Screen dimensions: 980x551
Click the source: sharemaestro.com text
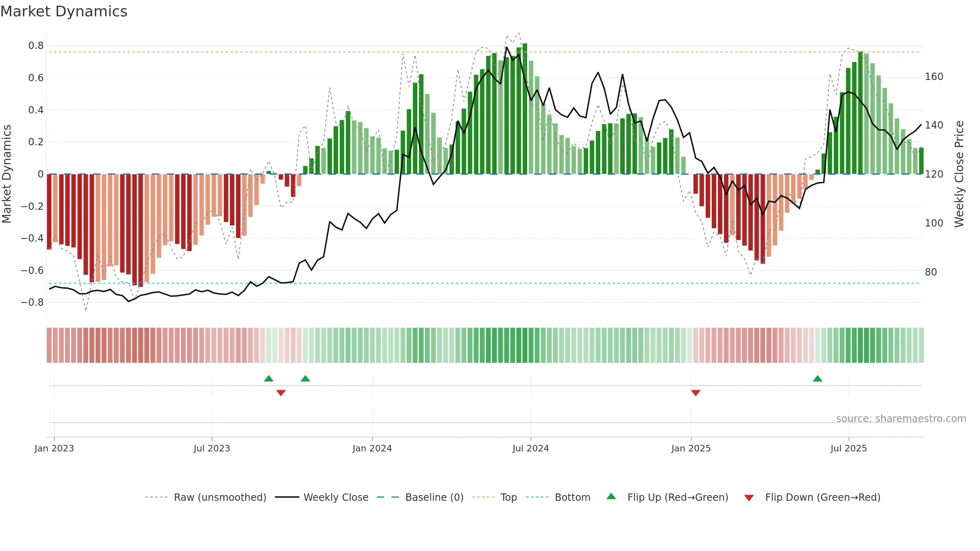[901, 418]
